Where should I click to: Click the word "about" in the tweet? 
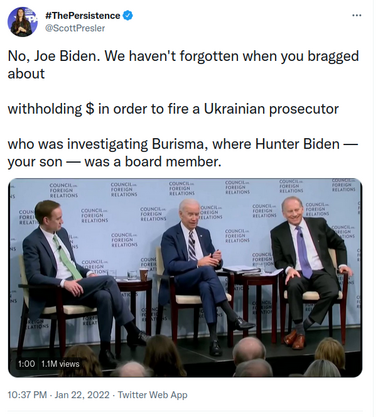pyautogui.click(x=26, y=74)
